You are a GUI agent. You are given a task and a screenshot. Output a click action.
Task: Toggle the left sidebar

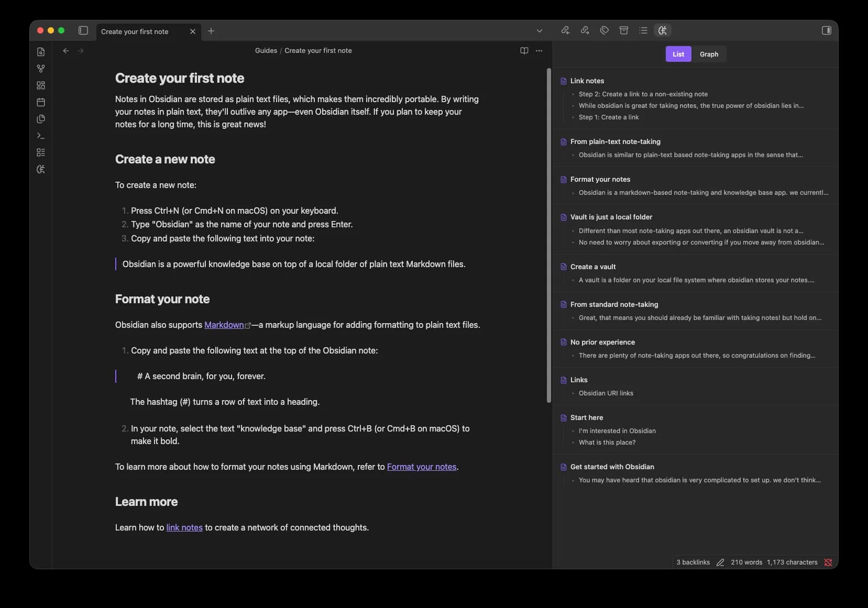(x=83, y=30)
